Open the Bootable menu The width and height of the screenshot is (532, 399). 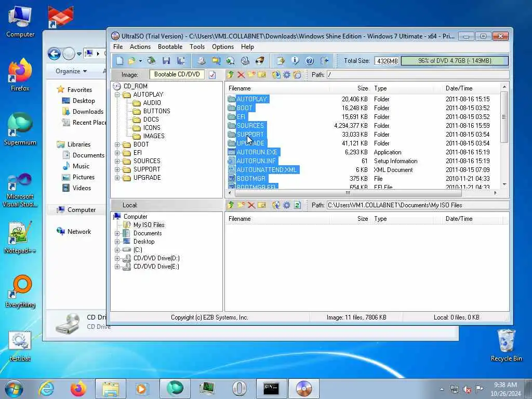pos(170,47)
